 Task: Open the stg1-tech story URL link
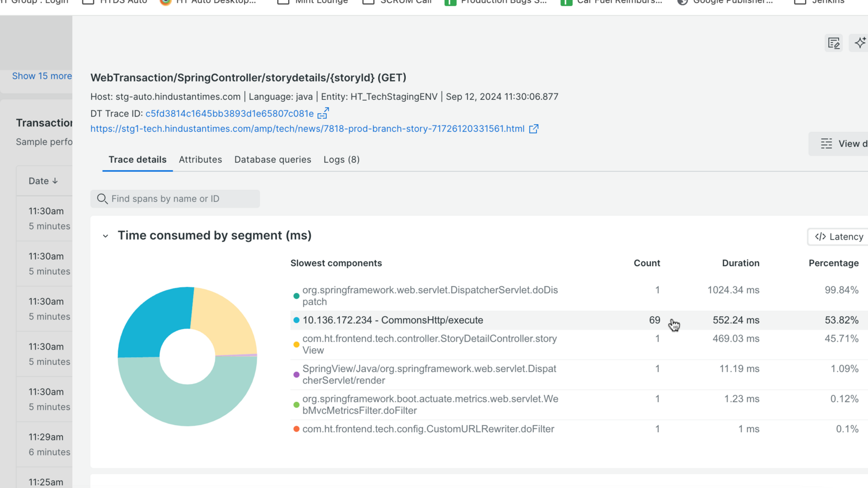click(x=307, y=129)
